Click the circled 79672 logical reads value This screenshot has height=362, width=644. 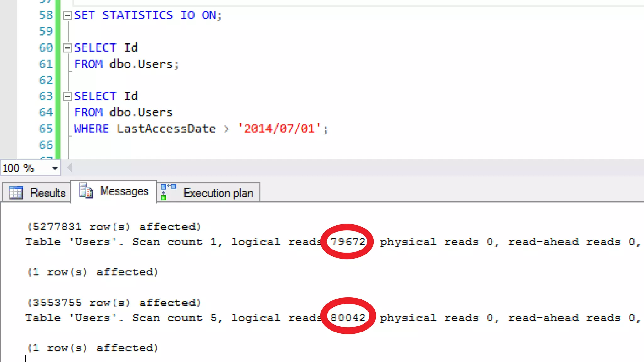pos(347,242)
